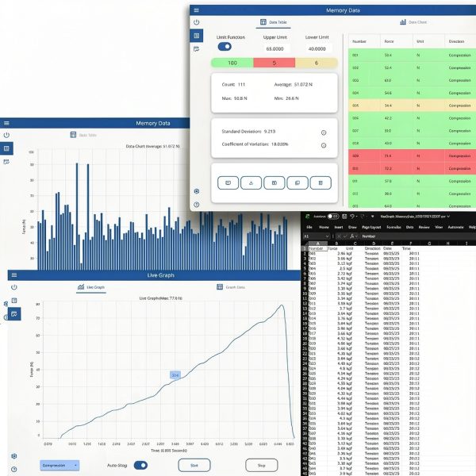This screenshot has height=476, width=476.
Task: Click power icon in front Memory Data sidebar
Action: tap(197, 22)
